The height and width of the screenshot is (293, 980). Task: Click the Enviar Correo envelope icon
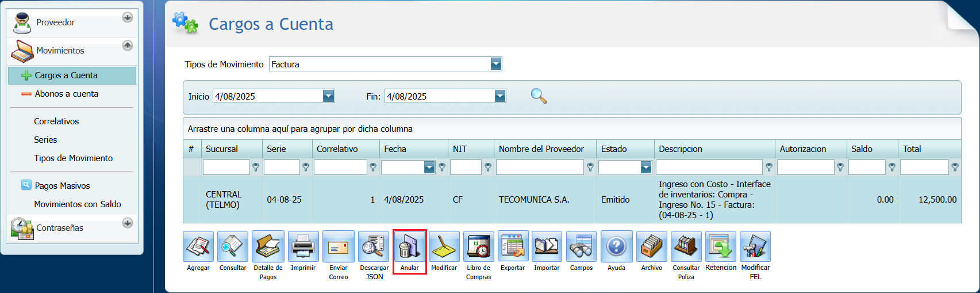tap(338, 246)
